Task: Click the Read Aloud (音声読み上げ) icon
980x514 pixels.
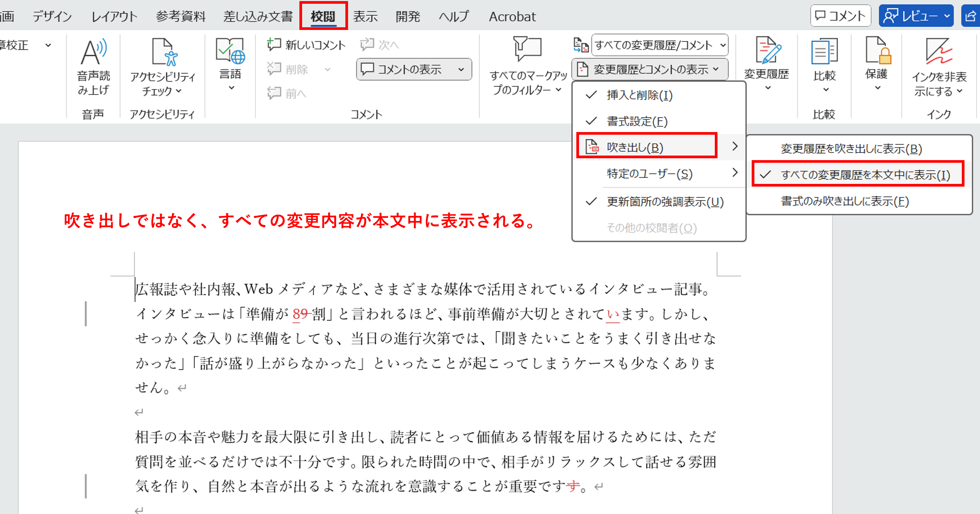Action: pyautogui.click(x=94, y=52)
